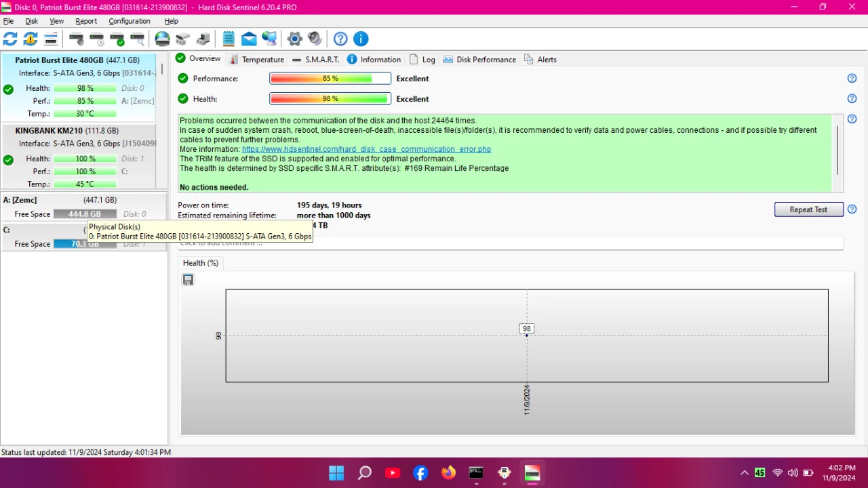
Task: Click green status check for Patriot disk
Action: [8, 89]
